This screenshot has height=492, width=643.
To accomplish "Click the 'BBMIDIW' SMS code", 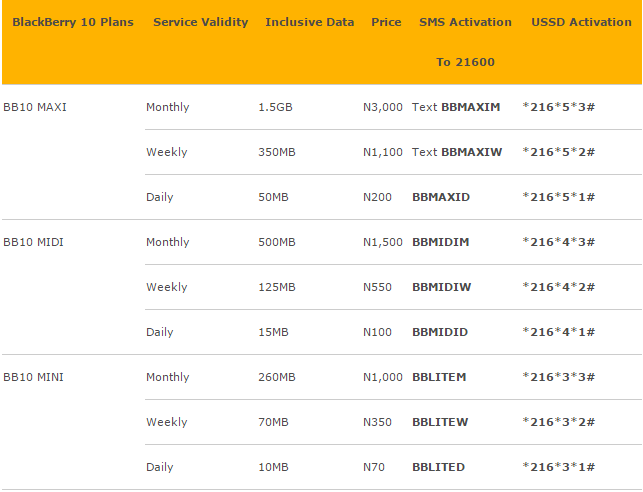I will coord(442,287).
